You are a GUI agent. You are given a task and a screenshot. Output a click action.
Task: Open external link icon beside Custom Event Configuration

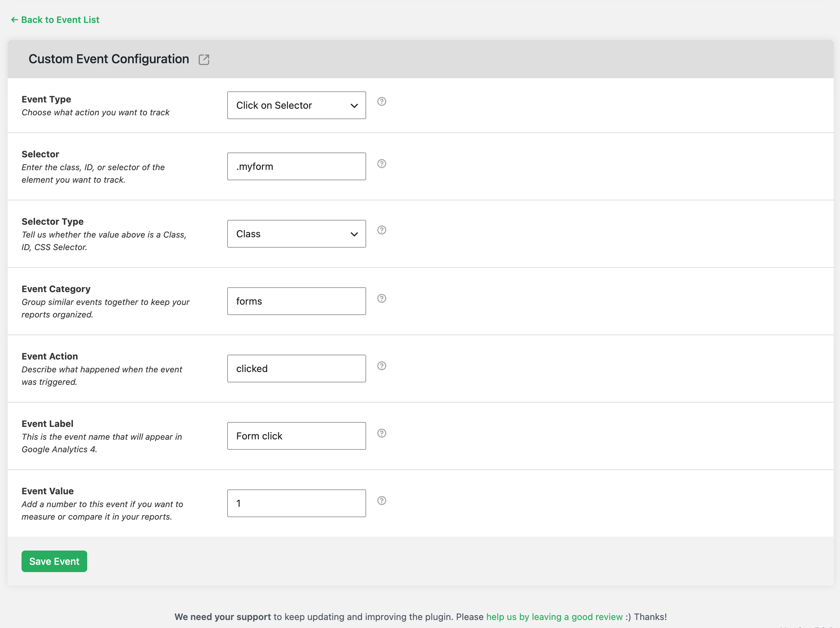pos(204,60)
